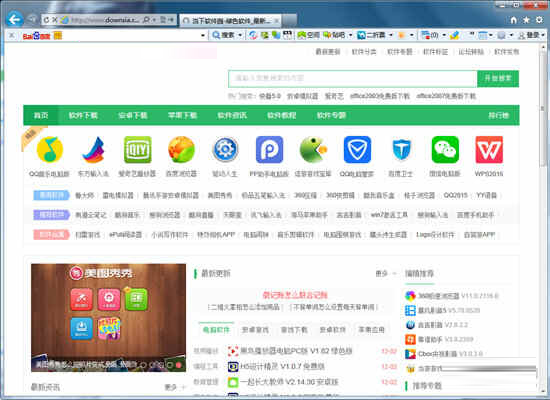This screenshot has width=550, height=400.
Task: Reload page with the refresh icon in address bar
Action: click(x=46, y=20)
